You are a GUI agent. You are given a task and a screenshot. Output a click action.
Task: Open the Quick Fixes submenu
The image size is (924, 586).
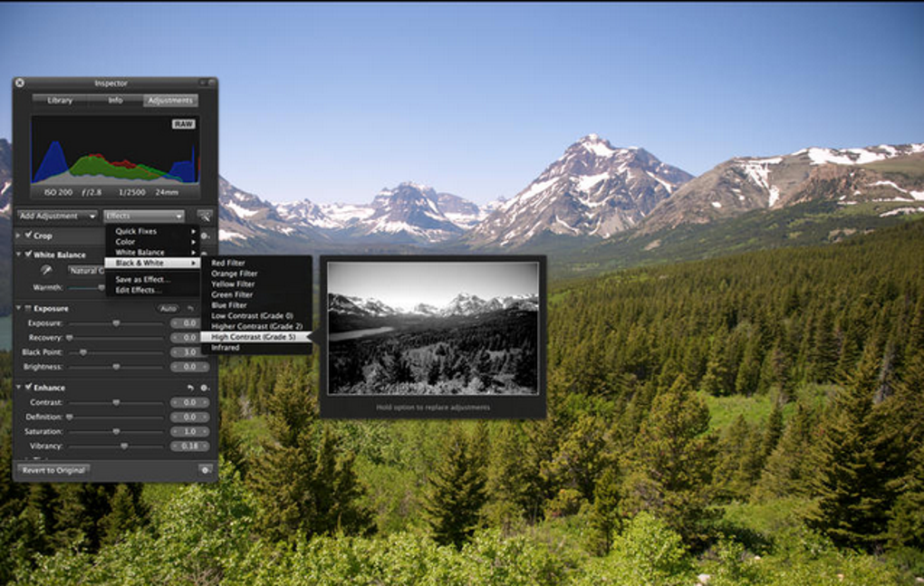coord(152,231)
